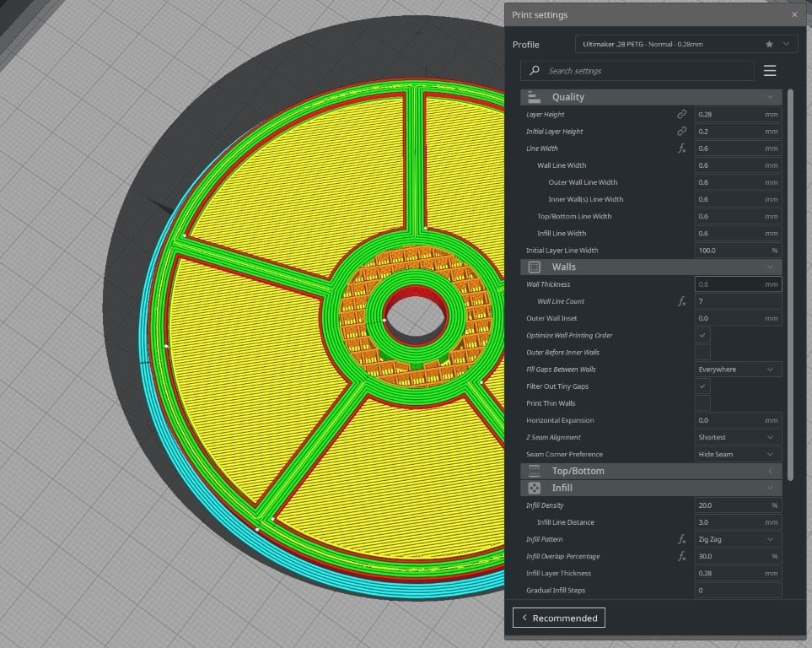Click the Wall Line Width value field
Screen dimensions: 812x648
click(738, 165)
